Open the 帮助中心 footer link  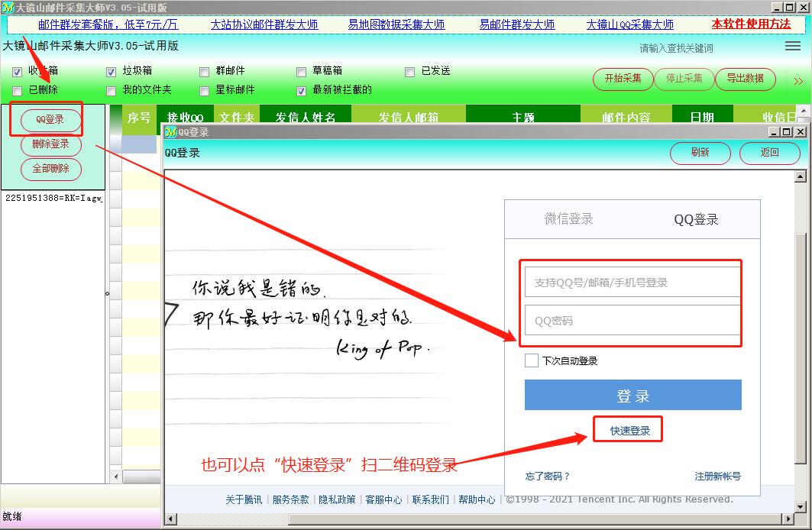pos(477,499)
